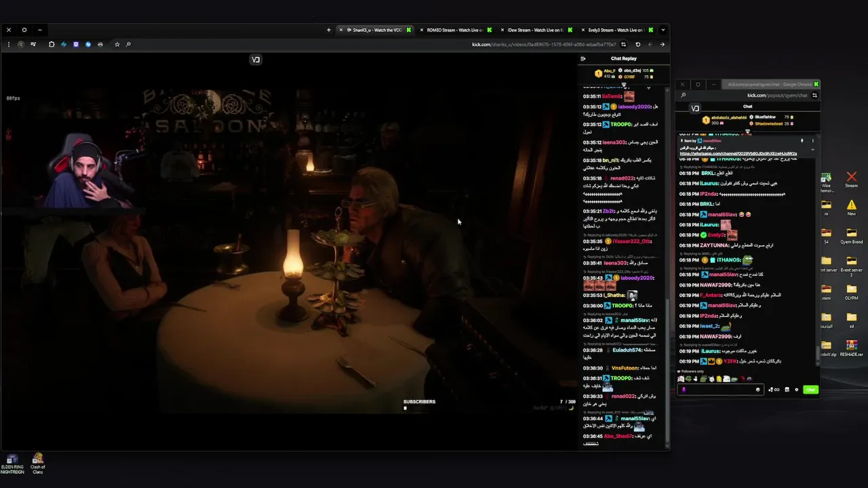Click the Kick logo above the video
Image resolution: width=868 pixels, height=488 pixels.
pos(256,60)
